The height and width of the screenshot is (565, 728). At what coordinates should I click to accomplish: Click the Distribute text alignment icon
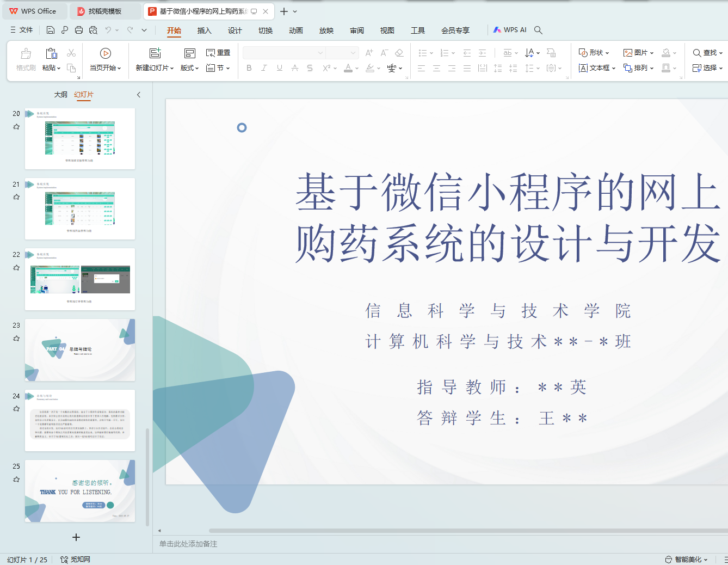[x=482, y=68]
